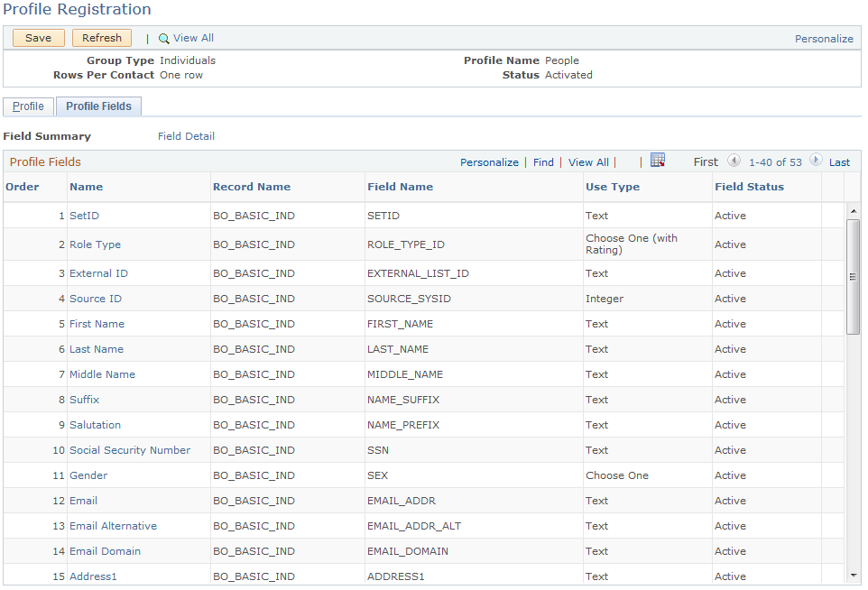The height and width of the screenshot is (590, 868).
Task: Open the Role Type field link
Action: point(94,244)
